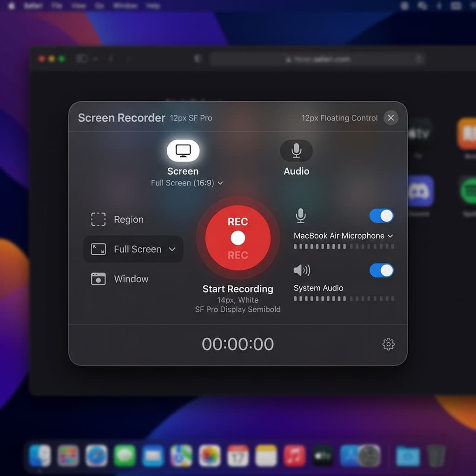The height and width of the screenshot is (476, 476).
Task: Choose the Region capture option
Action: click(129, 219)
